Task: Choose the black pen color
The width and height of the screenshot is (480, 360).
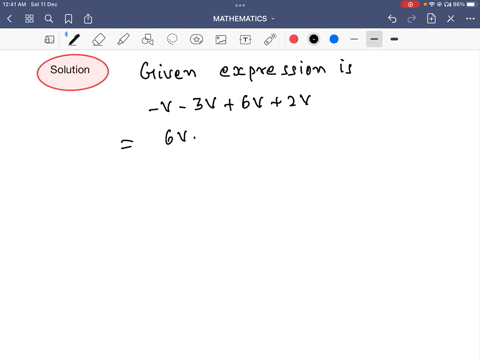Action: pos(314,39)
